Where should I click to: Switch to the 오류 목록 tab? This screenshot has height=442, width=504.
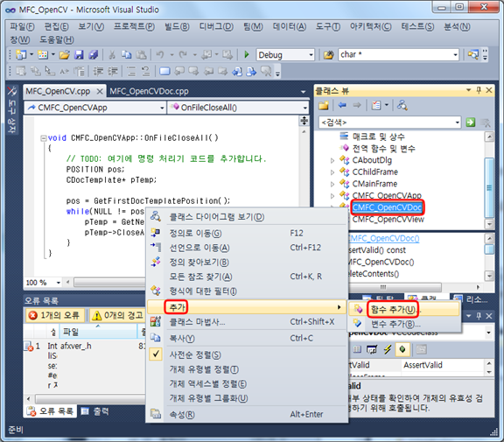[50, 411]
